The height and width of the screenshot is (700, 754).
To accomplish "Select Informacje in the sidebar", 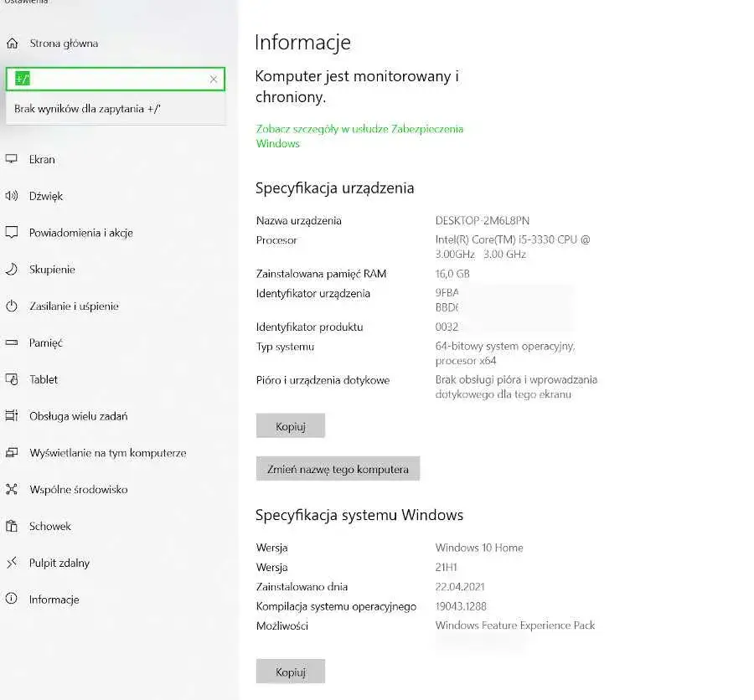I will pyautogui.click(x=54, y=600).
